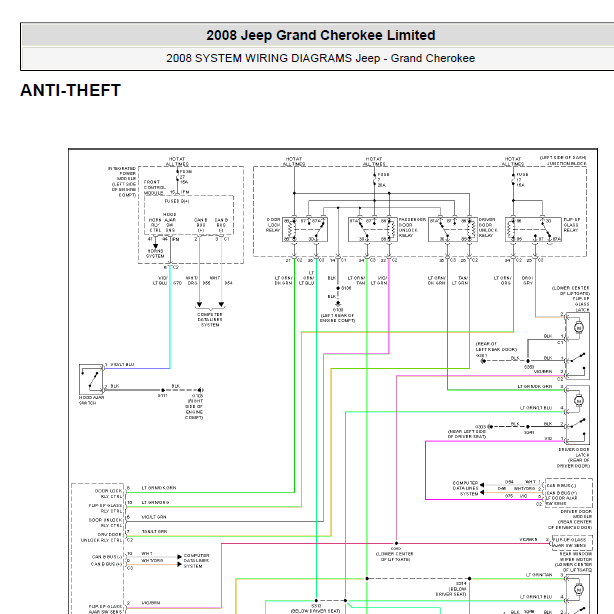Select the LT GRN/TAN wire label near S314
The height and width of the screenshot is (614, 614).
coord(539,575)
